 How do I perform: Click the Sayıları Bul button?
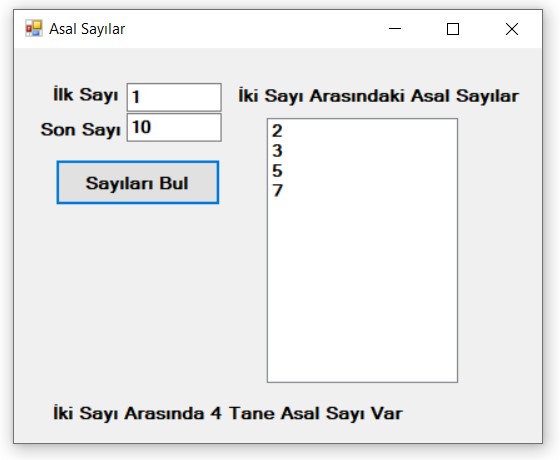click(138, 182)
